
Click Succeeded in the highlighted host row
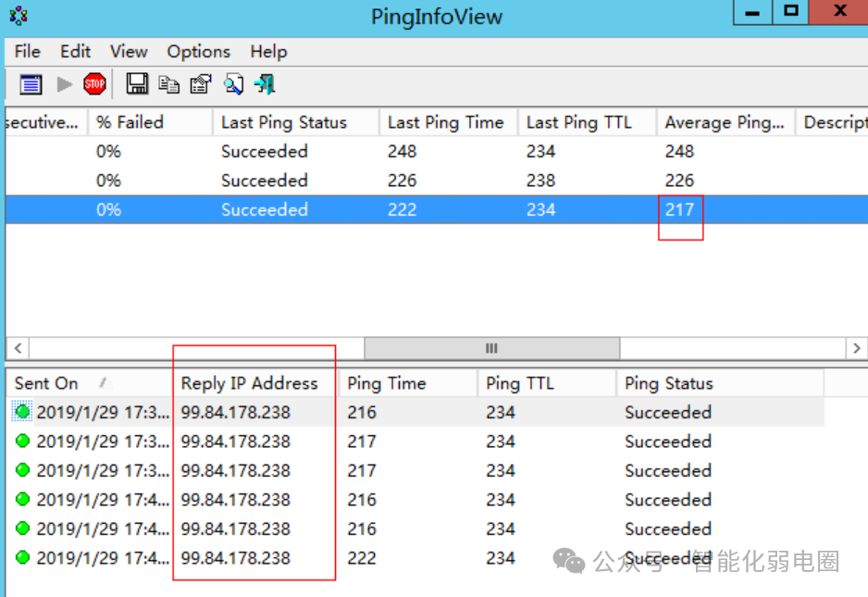(x=264, y=209)
